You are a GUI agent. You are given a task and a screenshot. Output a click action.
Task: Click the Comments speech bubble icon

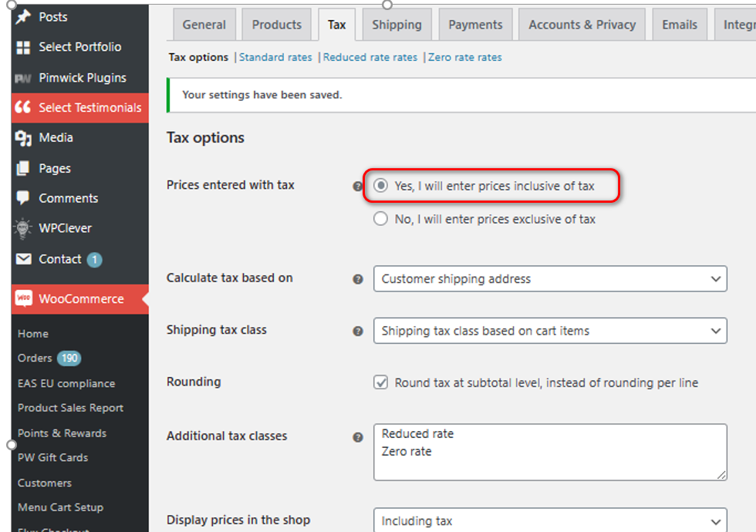point(23,198)
